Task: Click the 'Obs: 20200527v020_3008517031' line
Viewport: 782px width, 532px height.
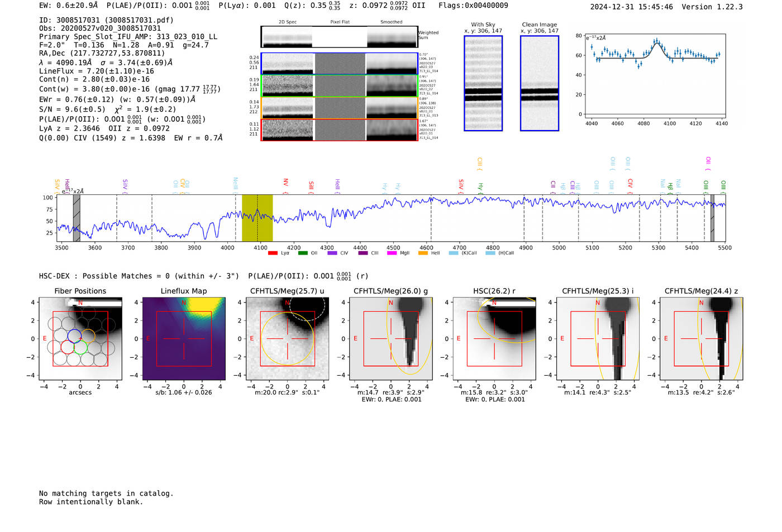Action: tap(100, 28)
